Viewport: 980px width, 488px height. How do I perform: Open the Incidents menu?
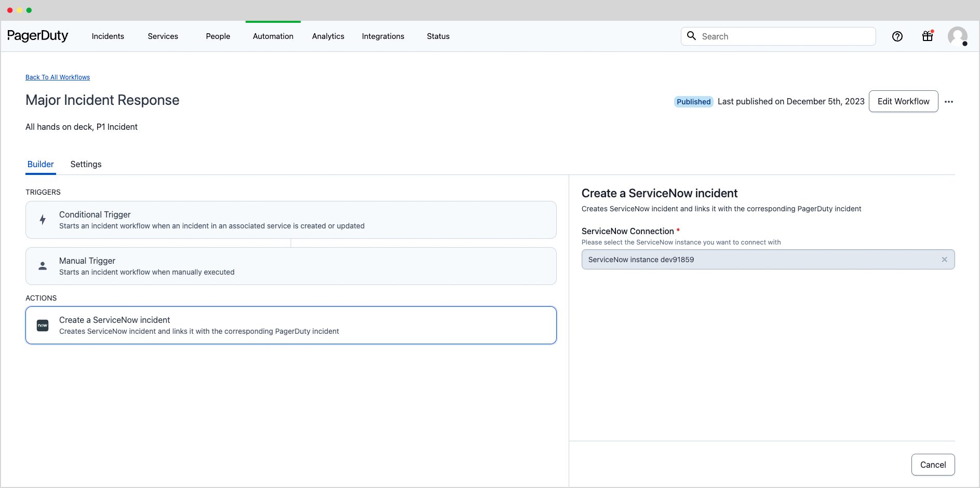(108, 36)
